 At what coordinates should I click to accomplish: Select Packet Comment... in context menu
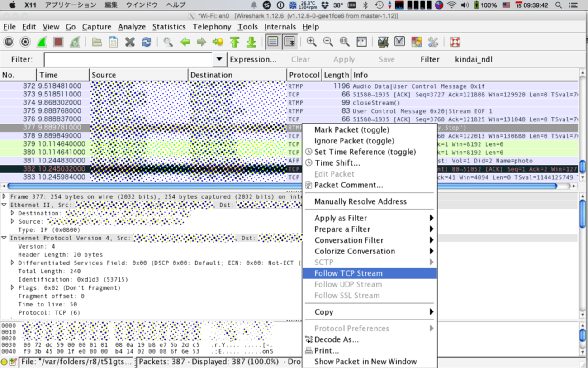coord(348,185)
